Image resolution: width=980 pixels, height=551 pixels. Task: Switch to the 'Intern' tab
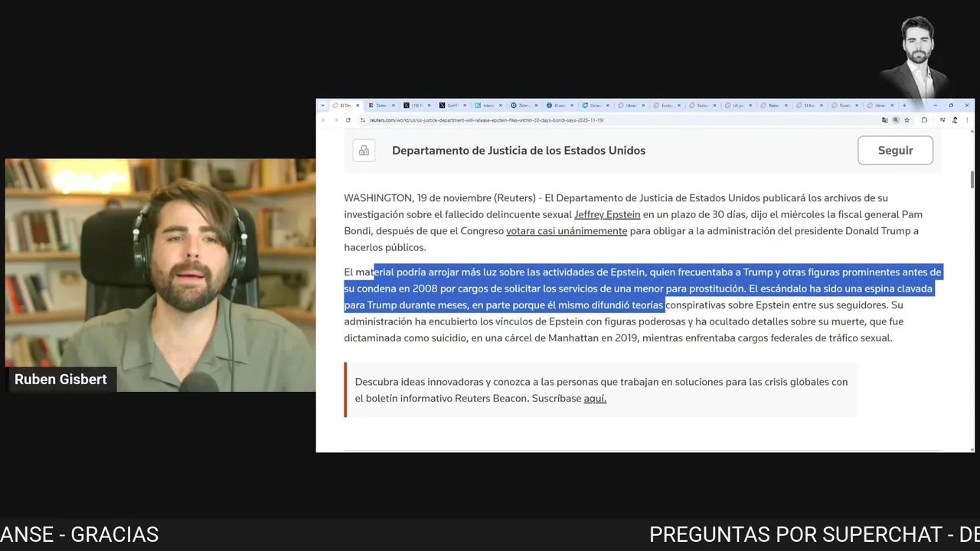pyautogui.click(x=488, y=106)
